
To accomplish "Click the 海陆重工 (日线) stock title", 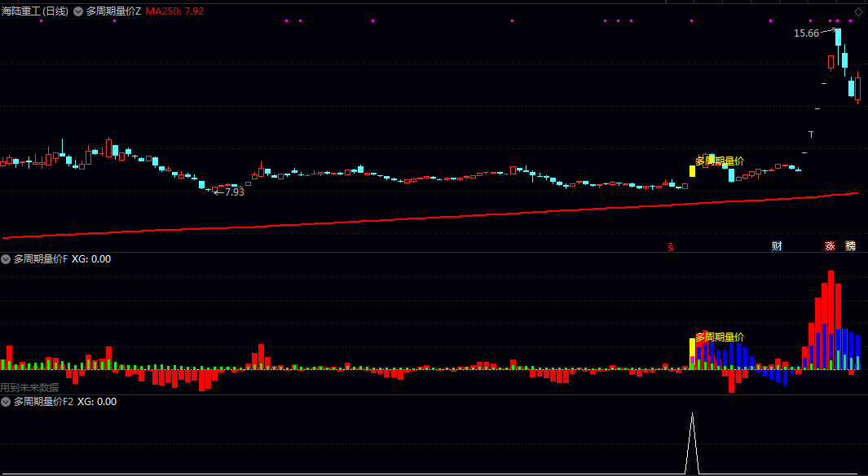I will click(x=35, y=11).
